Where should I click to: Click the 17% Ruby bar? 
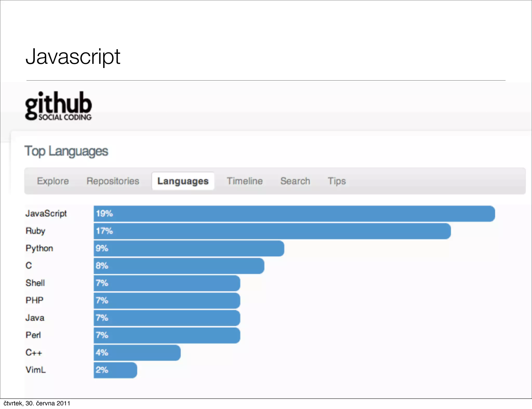point(272,231)
